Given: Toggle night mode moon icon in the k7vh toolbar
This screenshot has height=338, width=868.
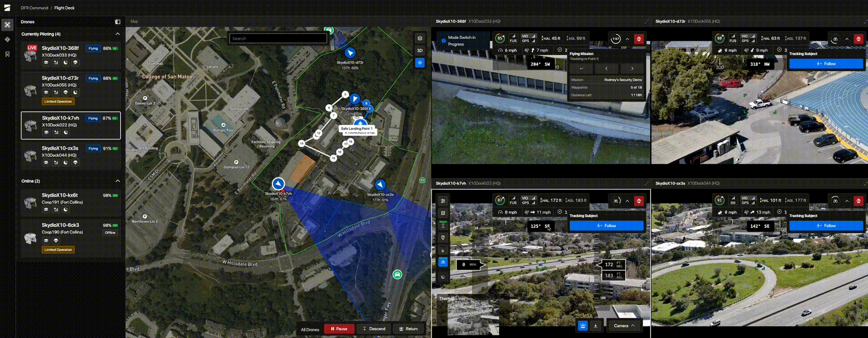Looking at the screenshot, I should 443,277.
